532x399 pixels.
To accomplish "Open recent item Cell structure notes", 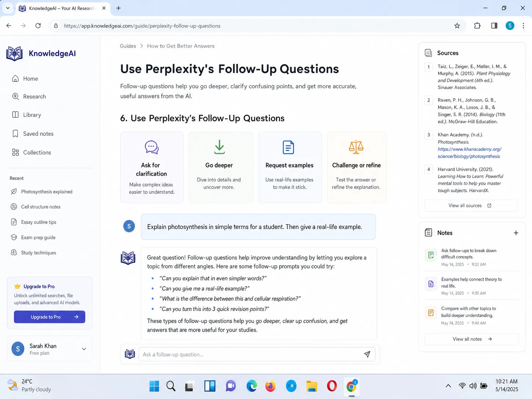I will (36, 207).
